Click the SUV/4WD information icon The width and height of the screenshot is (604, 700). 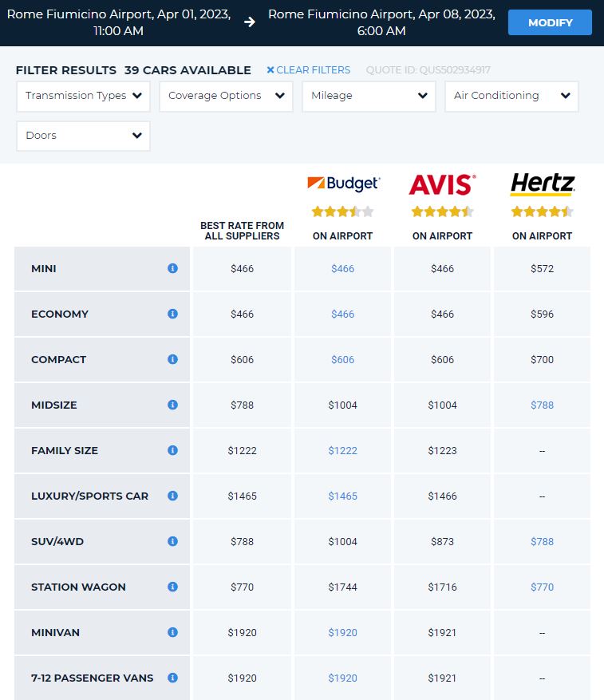pyautogui.click(x=172, y=541)
